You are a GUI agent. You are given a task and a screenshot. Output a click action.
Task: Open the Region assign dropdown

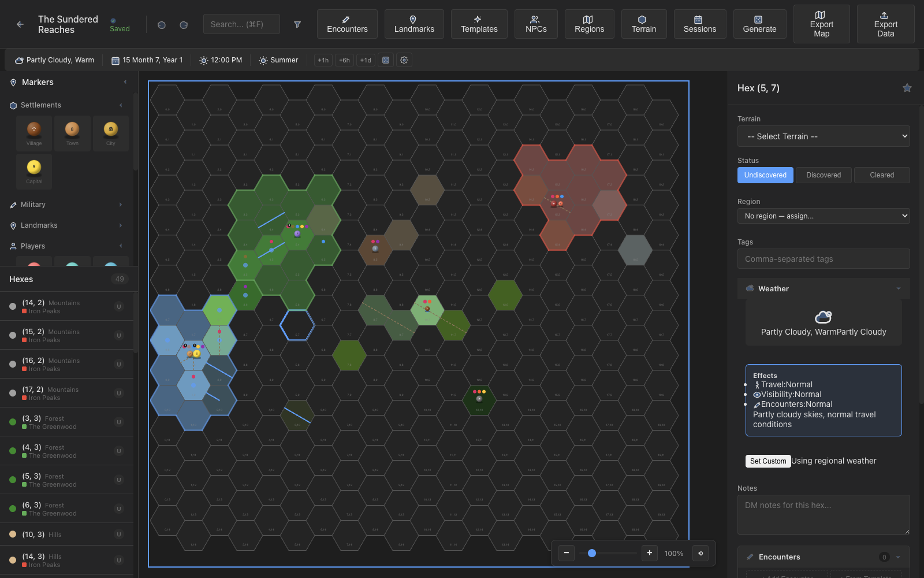(x=824, y=216)
